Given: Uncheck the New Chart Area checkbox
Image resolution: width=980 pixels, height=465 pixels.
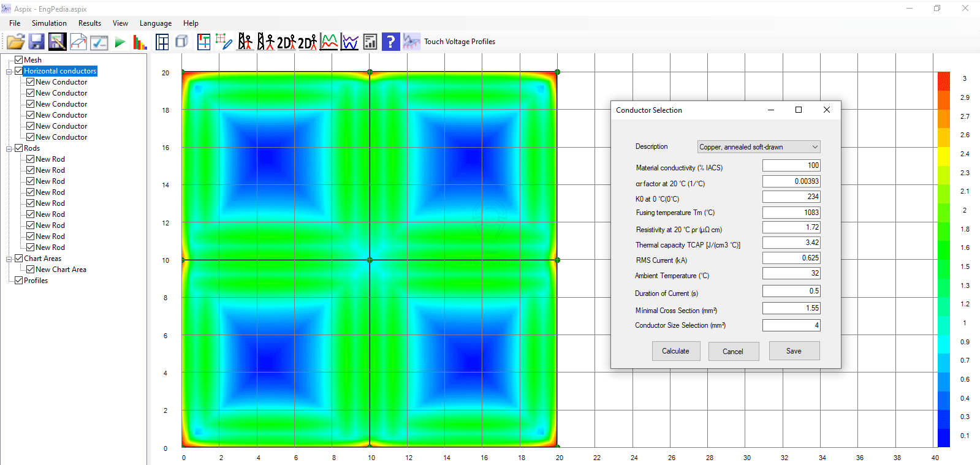Looking at the screenshot, I should (x=30, y=270).
